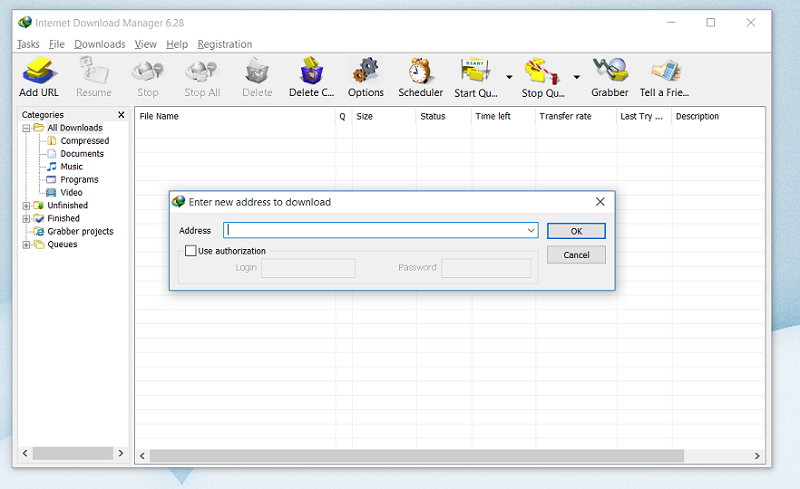Sort by Time left column header
The width and height of the screenshot is (800, 489).
(503, 116)
